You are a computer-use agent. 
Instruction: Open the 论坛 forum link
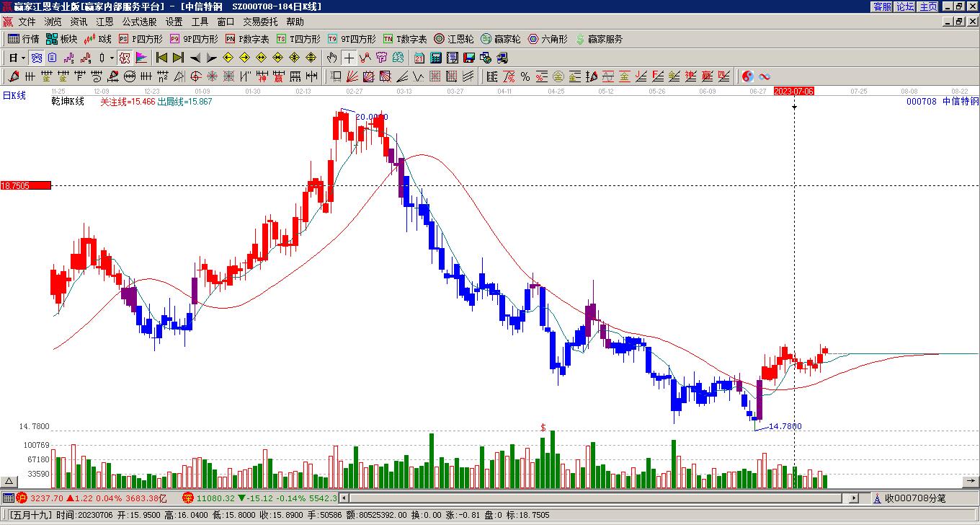pos(906,6)
